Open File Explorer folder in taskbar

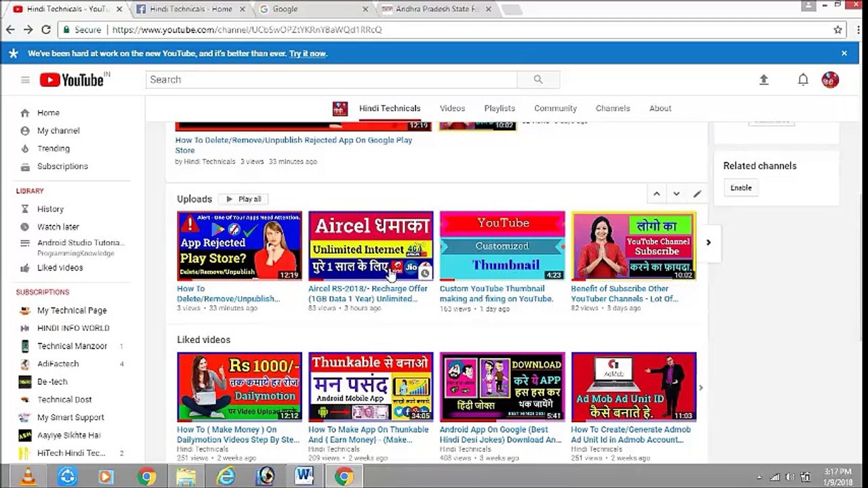coord(186,476)
